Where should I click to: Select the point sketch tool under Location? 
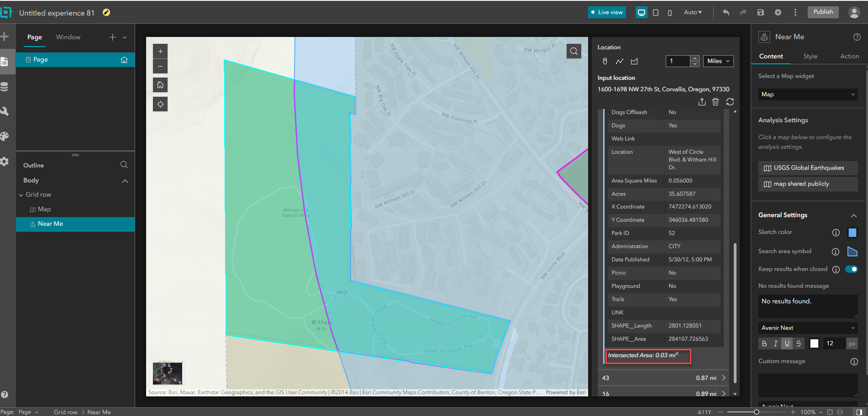coord(605,61)
